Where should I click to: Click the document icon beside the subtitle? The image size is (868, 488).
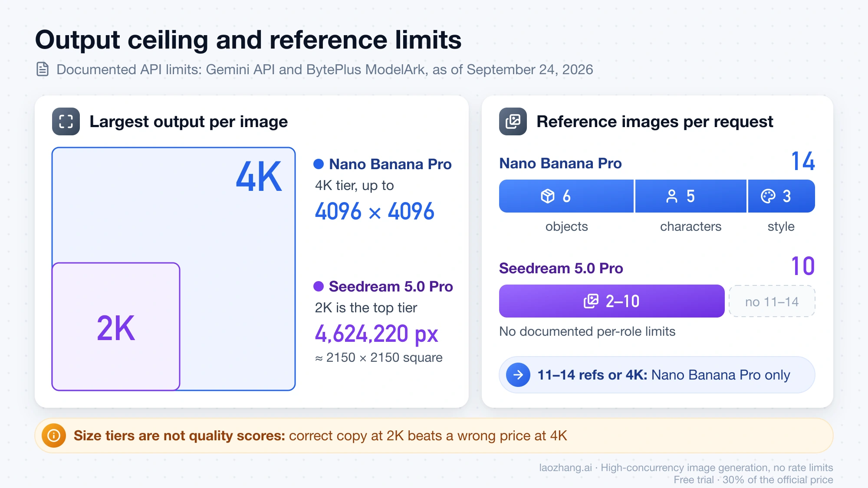(x=43, y=69)
